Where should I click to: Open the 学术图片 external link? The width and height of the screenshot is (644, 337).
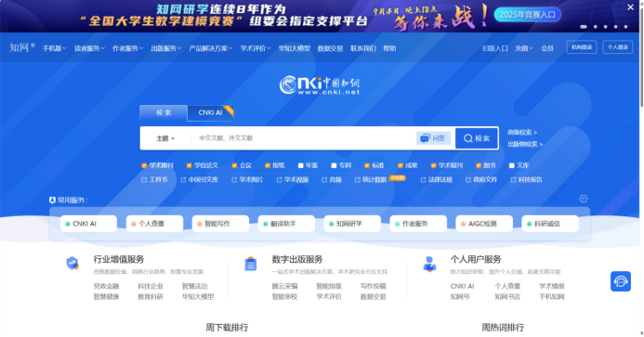247,179
